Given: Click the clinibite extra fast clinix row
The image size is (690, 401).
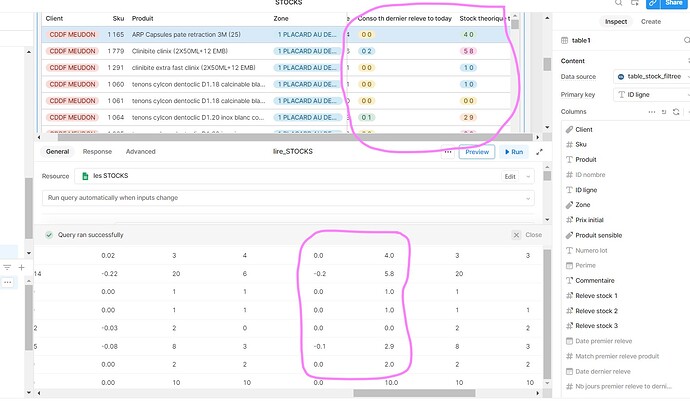Looking at the screenshot, I should click(276, 68).
